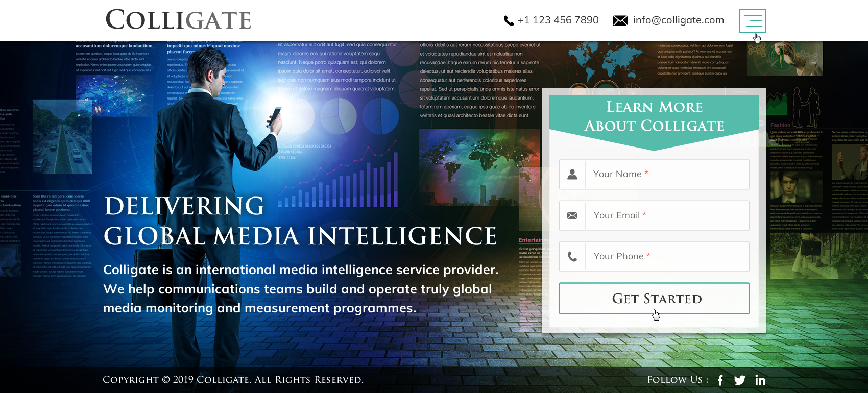Click the envelope icon beside info email
Image resolution: width=868 pixels, height=393 pixels.
click(x=620, y=20)
